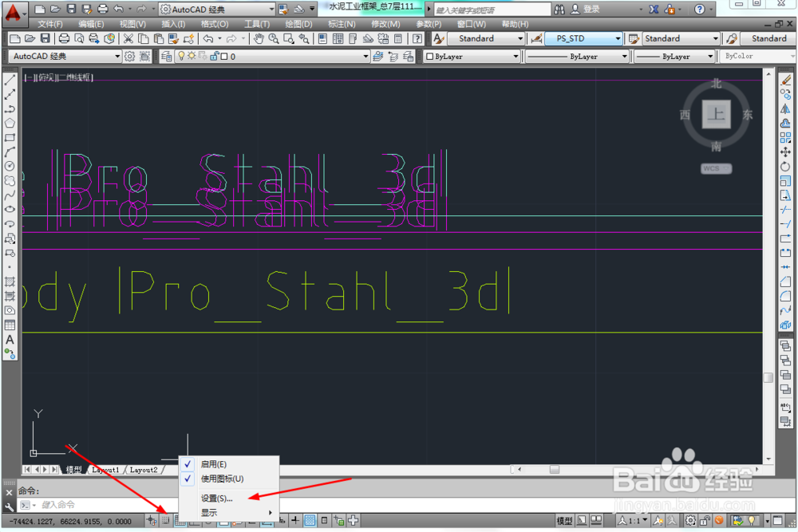Click the home square of the ViewCube

click(716, 114)
